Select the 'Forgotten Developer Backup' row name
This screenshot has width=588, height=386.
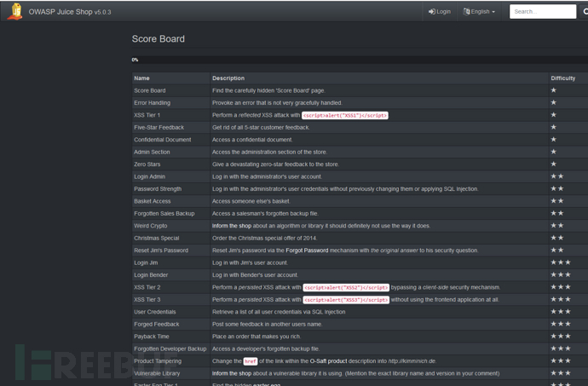click(x=170, y=349)
